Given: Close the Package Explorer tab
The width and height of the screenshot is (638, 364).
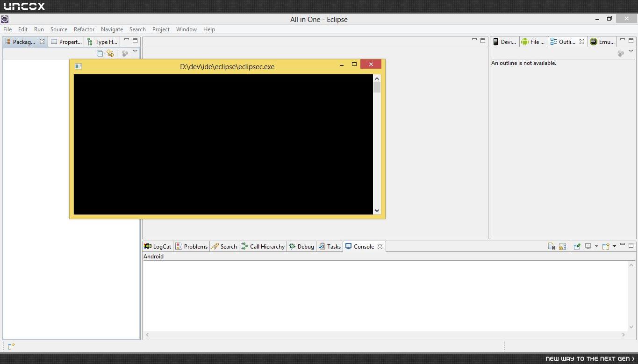Looking at the screenshot, I should (42, 42).
